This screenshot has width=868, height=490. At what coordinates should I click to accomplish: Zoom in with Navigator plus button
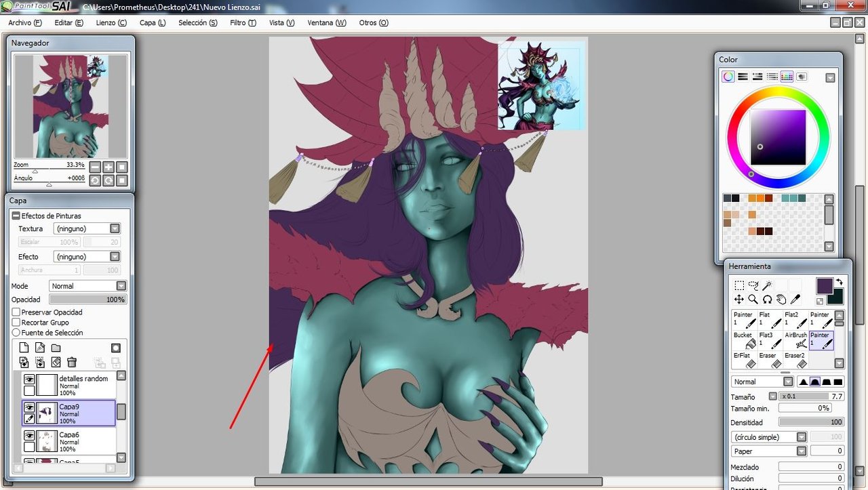click(108, 167)
